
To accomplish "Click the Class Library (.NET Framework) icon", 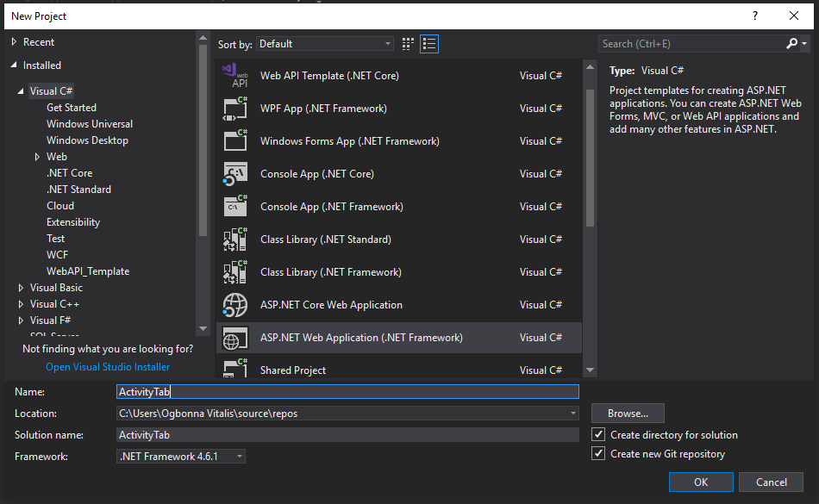I will point(235,272).
